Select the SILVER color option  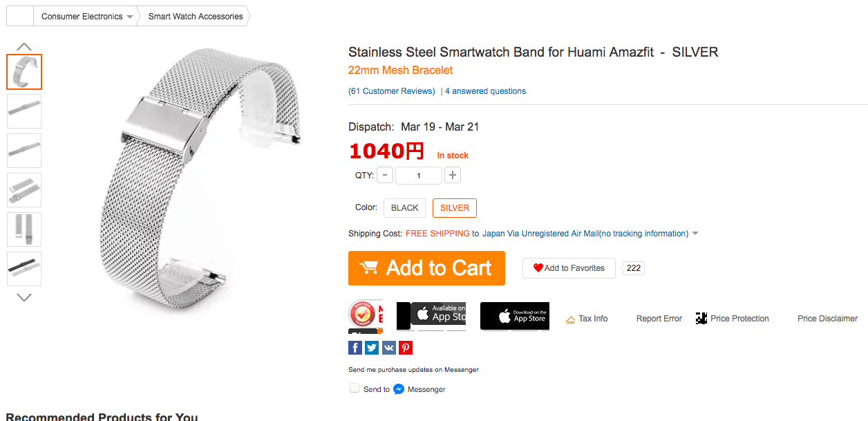455,208
